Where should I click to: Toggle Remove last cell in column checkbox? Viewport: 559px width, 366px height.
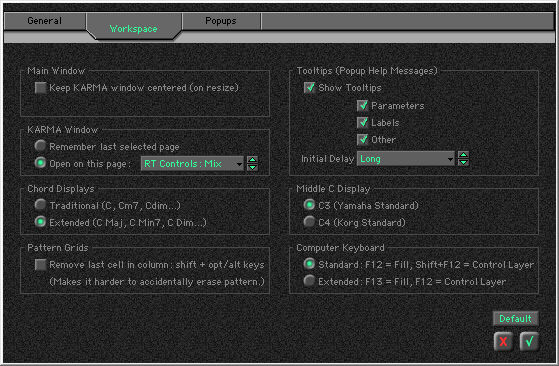[40, 264]
